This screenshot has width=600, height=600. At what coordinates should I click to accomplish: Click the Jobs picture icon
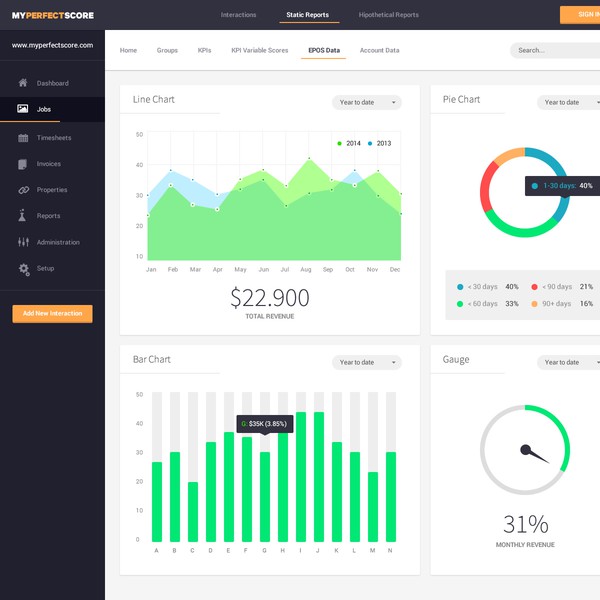click(x=23, y=109)
